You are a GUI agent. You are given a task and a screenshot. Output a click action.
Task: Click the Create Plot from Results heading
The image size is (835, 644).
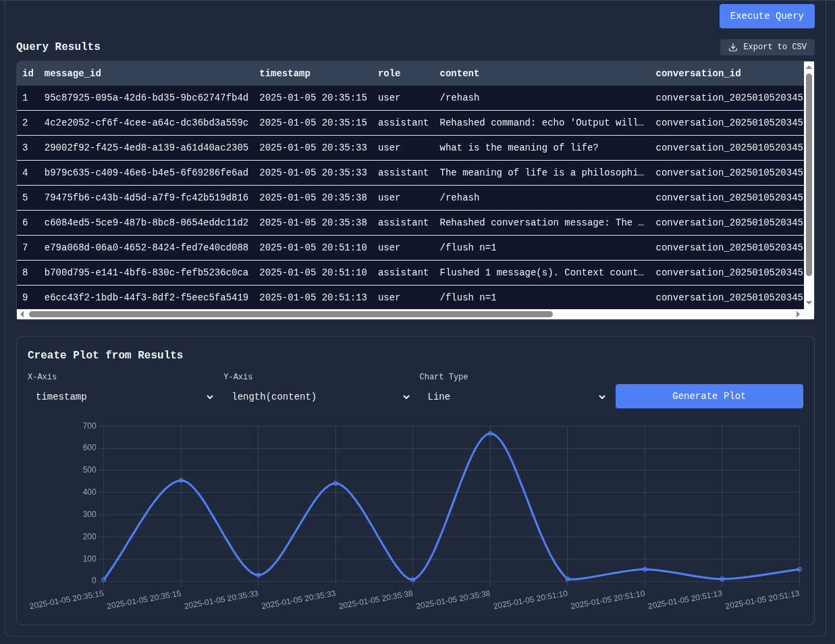coord(105,355)
